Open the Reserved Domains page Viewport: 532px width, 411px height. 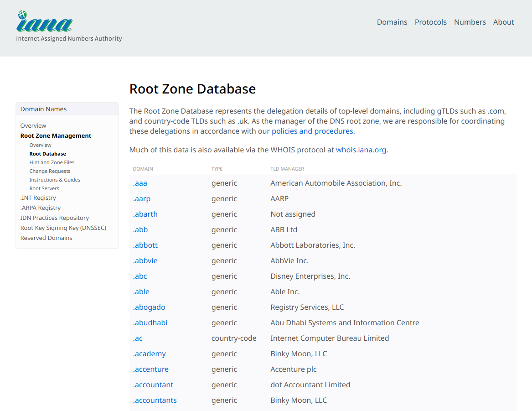point(46,238)
